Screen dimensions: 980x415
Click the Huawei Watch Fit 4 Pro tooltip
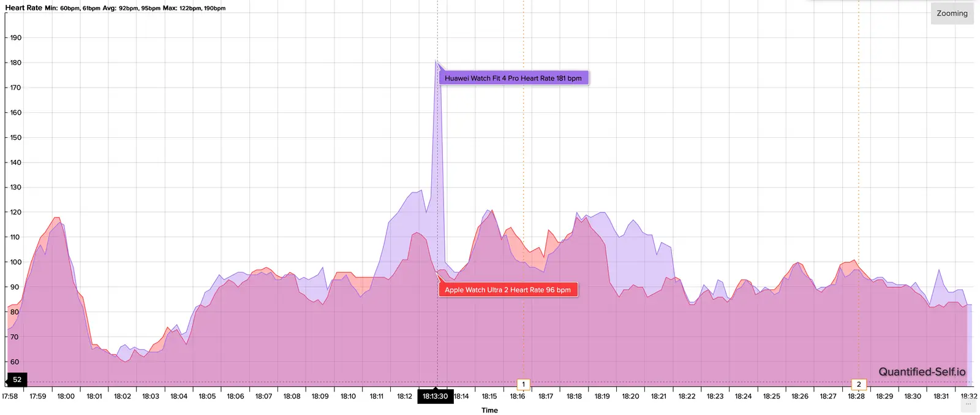tap(513, 78)
